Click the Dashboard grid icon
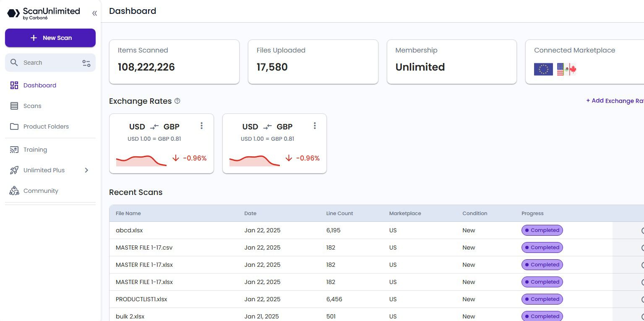Viewport: 644px width, 321px height. click(x=14, y=85)
